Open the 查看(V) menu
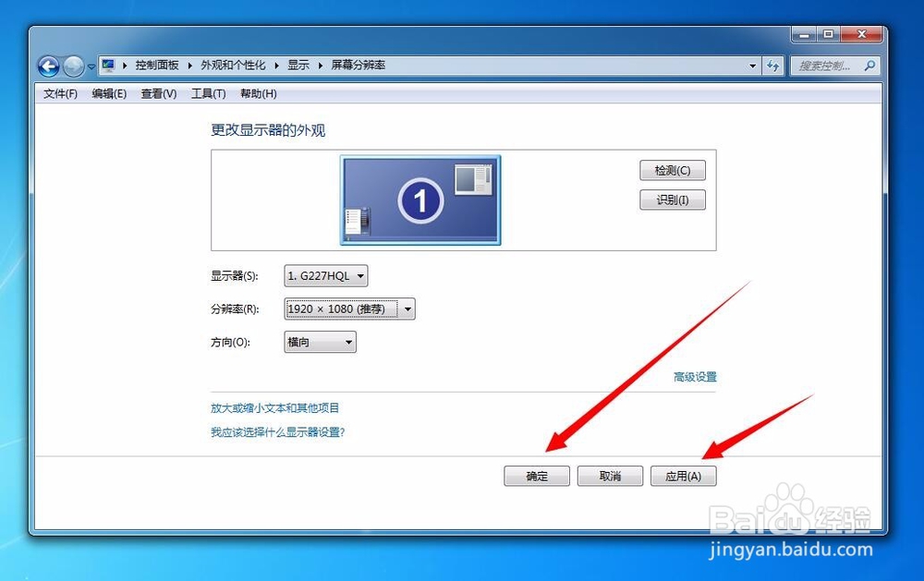The height and width of the screenshot is (581, 924). [159, 93]
